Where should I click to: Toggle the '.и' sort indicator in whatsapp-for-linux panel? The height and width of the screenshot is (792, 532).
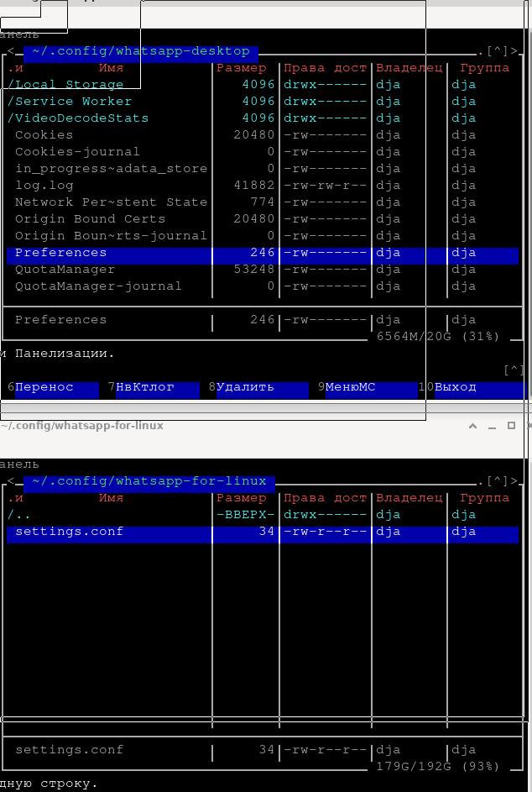(15, 498)
